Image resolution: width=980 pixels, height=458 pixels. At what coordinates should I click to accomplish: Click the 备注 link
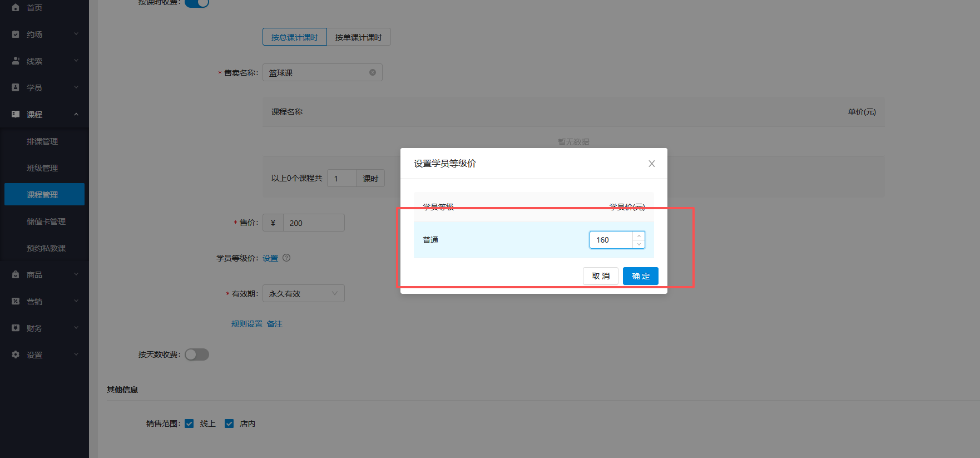pyautogui.click(x=275, y=324)
